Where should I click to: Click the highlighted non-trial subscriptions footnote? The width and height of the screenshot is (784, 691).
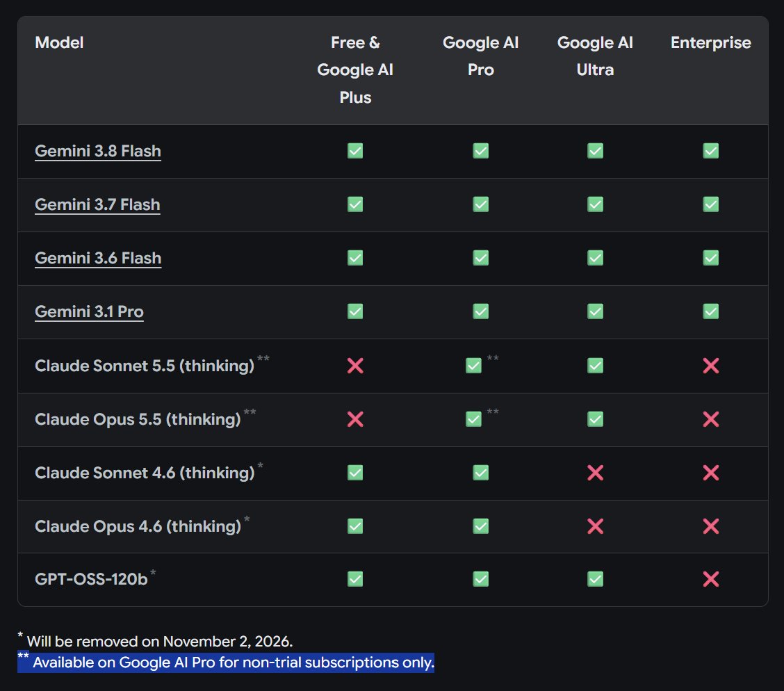tap(225, 662)
